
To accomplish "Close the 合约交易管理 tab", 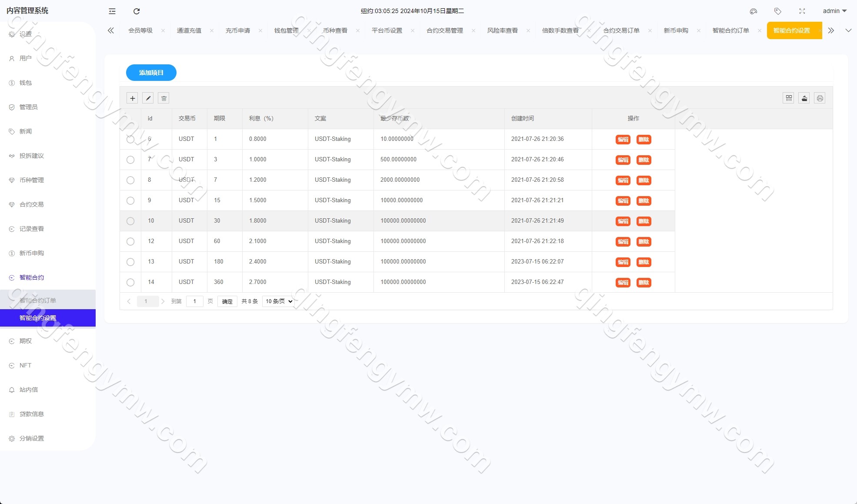I will (x=474, y=30).
